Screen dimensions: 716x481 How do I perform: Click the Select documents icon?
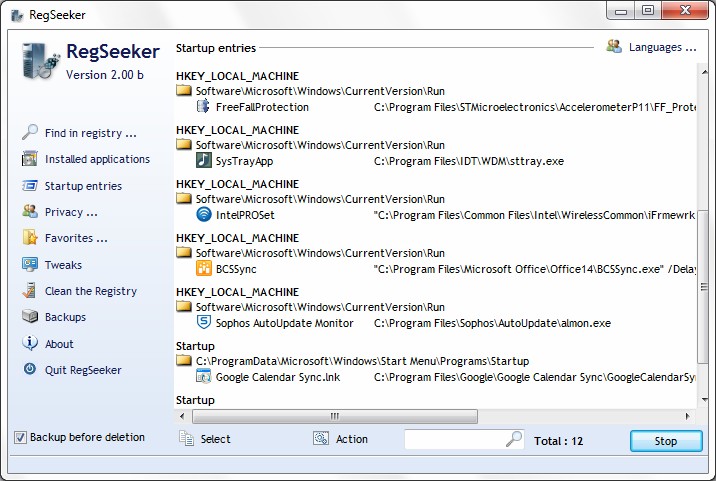pyautogui.click(x=186, y=439)
